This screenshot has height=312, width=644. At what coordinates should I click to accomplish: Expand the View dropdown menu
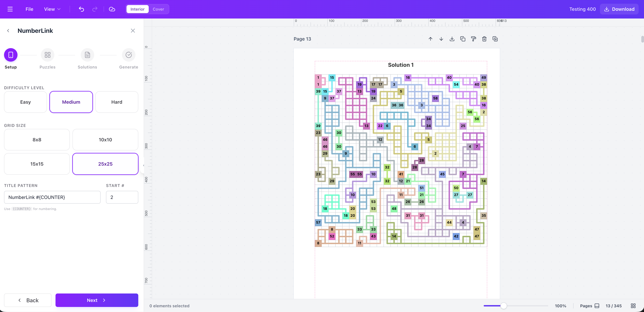click(52, 9)
